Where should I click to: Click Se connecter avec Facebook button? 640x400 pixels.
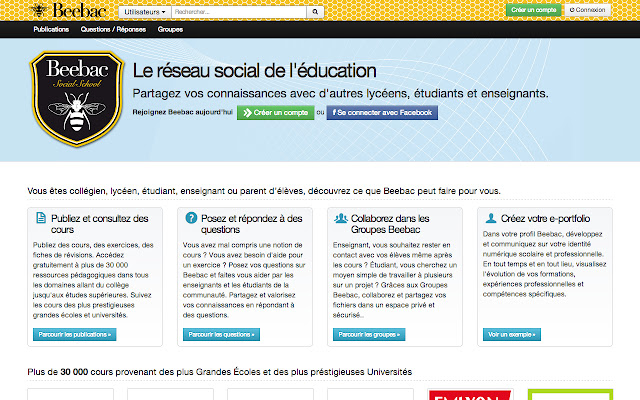(x=382, y=113)
